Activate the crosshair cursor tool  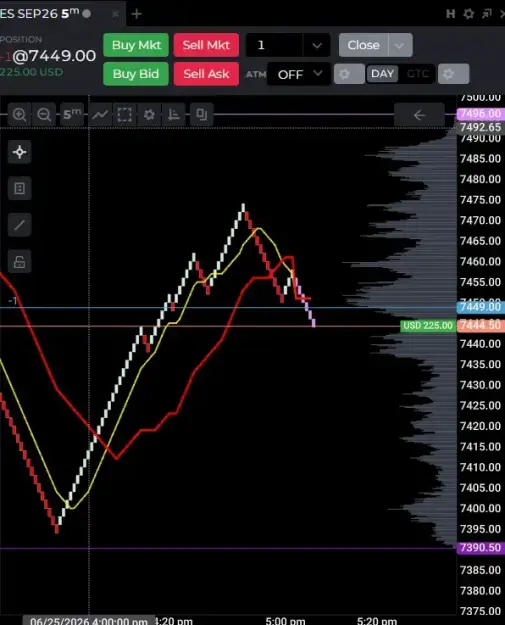20,152
